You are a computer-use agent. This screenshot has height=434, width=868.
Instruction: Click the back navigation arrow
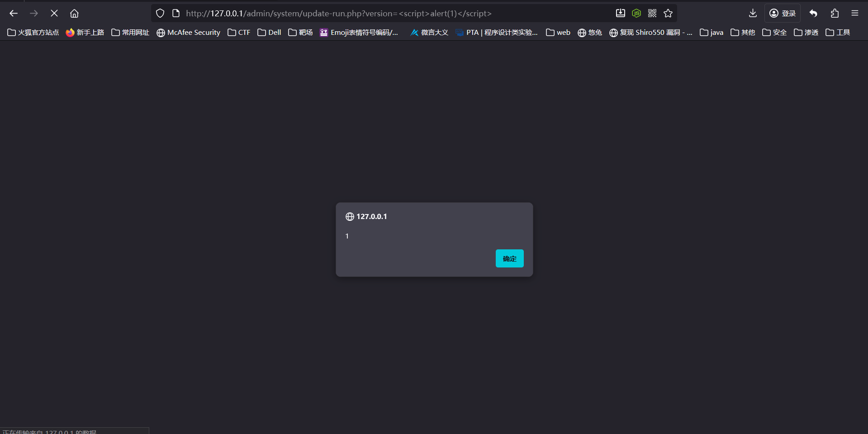(x=14, y=14)
